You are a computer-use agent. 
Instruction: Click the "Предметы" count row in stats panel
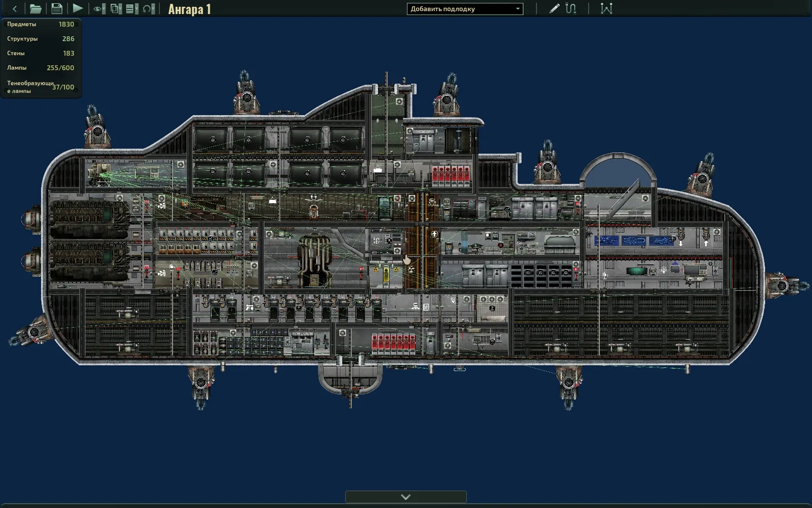click(41, 24)
